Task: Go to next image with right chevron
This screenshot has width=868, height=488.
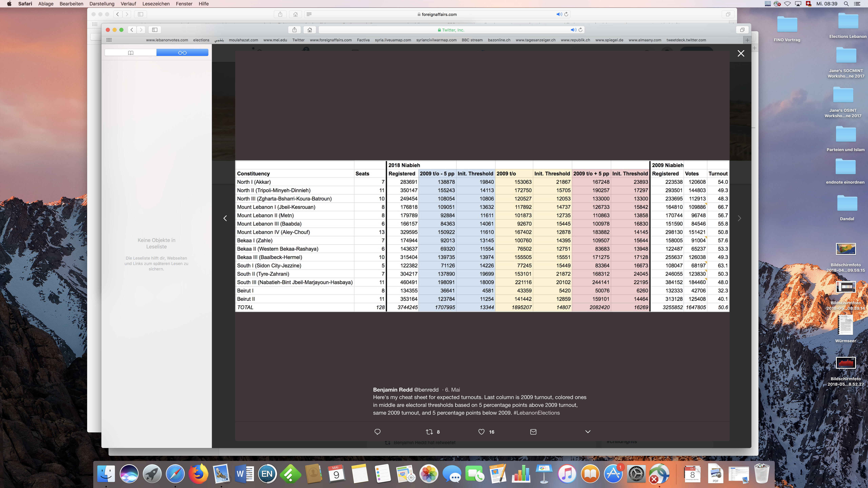Action: (x=739, y=218)
